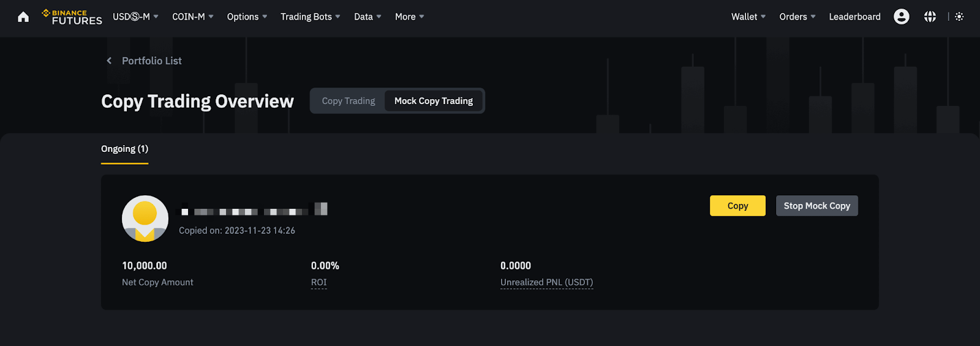Viewport: 980px width, 346px height.
Task: Go to the home icon
Action: pos(23,17)
